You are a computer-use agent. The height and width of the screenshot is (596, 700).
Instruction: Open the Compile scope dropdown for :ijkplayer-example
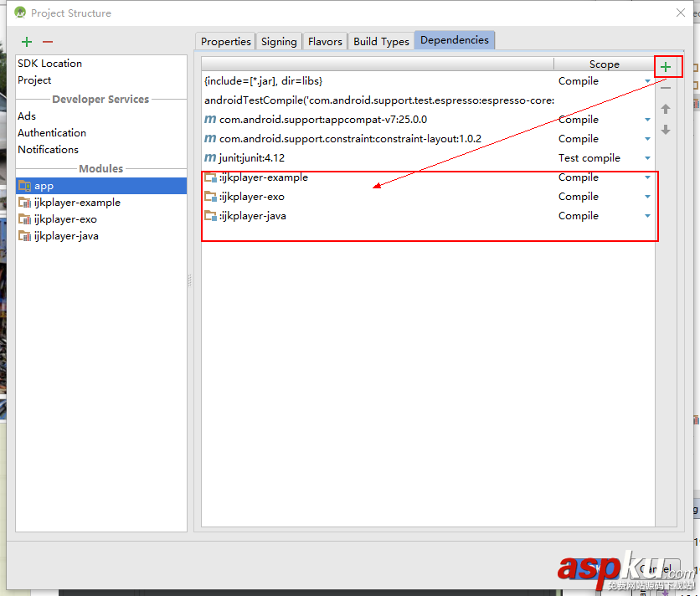[x=646, y=177]
